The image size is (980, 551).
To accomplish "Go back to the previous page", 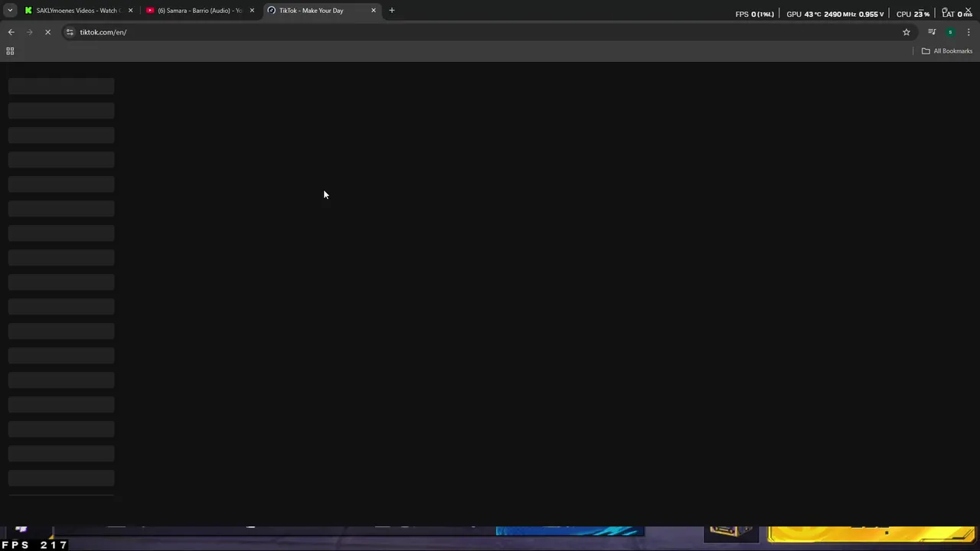I will coord(11,32).
